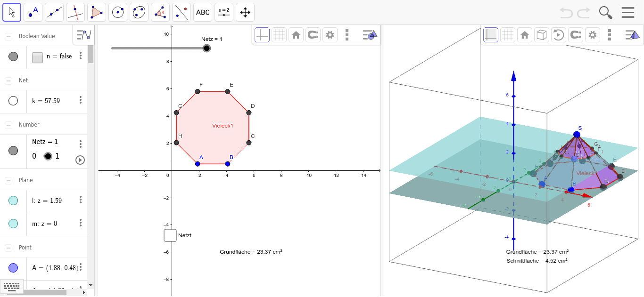Image resolution: width=644 pixels, height=297 pixels.
Task: Collapse the Plane group
Action: point(8,180)
